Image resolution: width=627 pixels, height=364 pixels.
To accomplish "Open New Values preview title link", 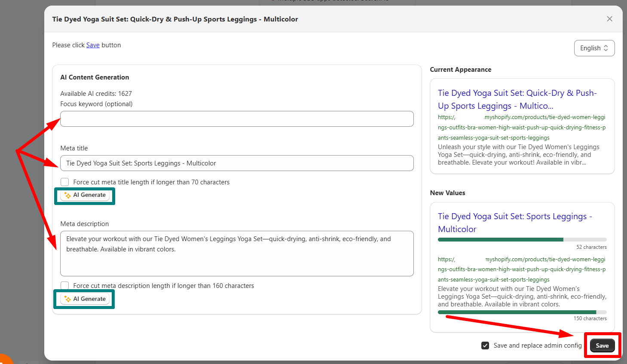I will [515, 223].
